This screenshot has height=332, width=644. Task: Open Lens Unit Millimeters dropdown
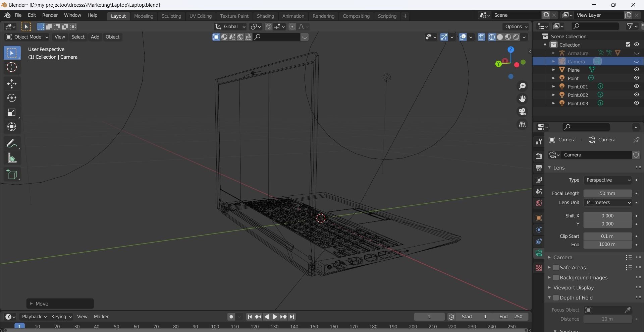pos(607,203)
